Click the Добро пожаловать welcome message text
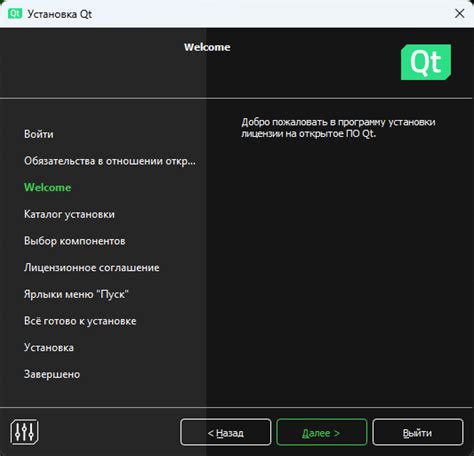474x456 pixels. pyautogui.click(x=338, y=128)
